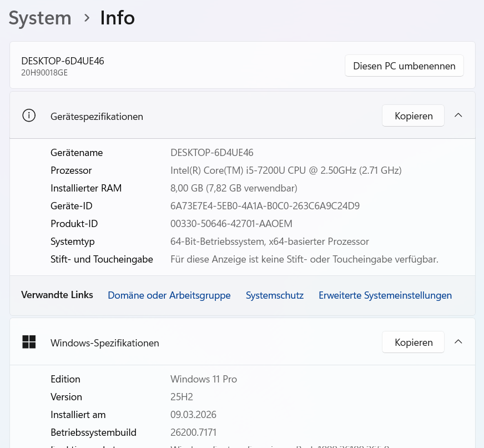Click the Info breadcrumb title
The width and height of the screenshot is (484, 448).
point(118,18)
